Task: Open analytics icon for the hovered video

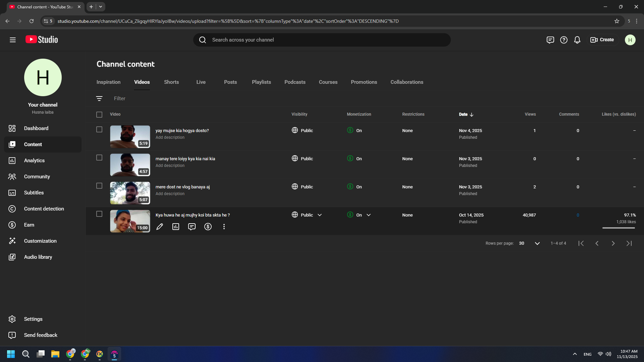Action: [x=176, y=227]
